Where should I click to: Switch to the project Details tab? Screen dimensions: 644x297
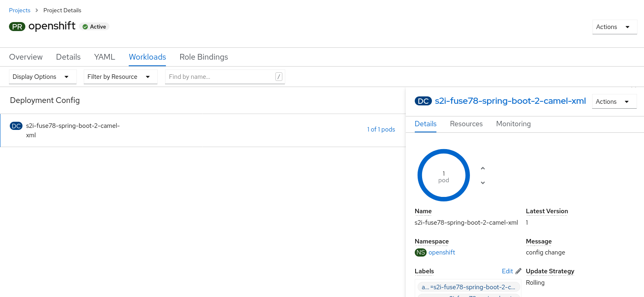coord(68,57)
